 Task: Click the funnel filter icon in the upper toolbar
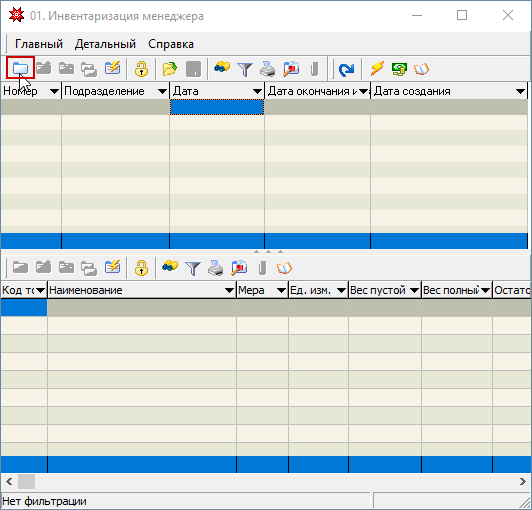(x=245, y=70)
